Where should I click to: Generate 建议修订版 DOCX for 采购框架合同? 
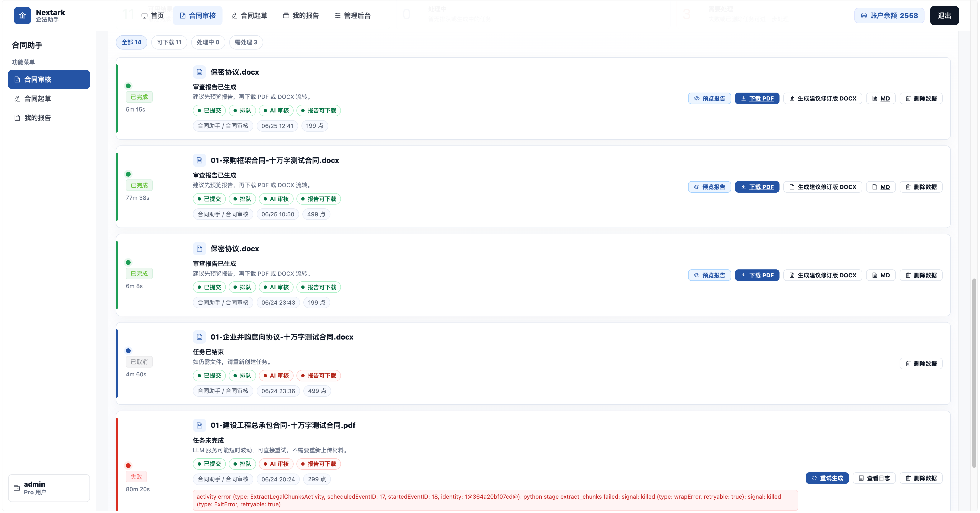tap(823, 187)
